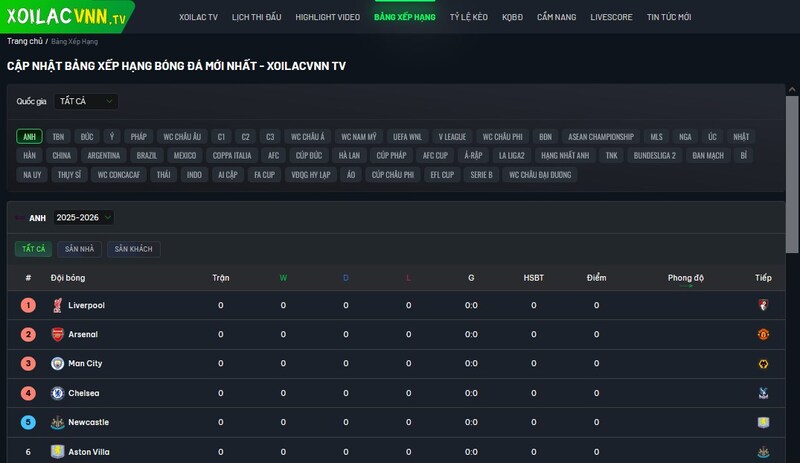Image resolution: width=800 pixels, height=463 pixels.
Task: Select the BUNDESLIGA 2 filter
Action: point(655,155)
